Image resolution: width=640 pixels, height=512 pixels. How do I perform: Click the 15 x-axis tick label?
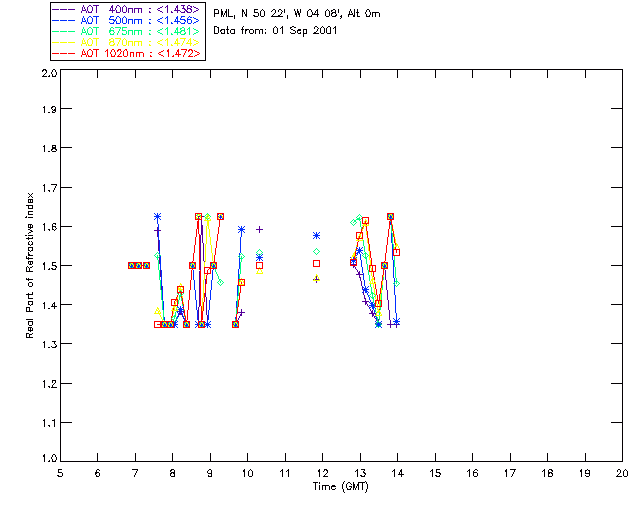point(435,473)
